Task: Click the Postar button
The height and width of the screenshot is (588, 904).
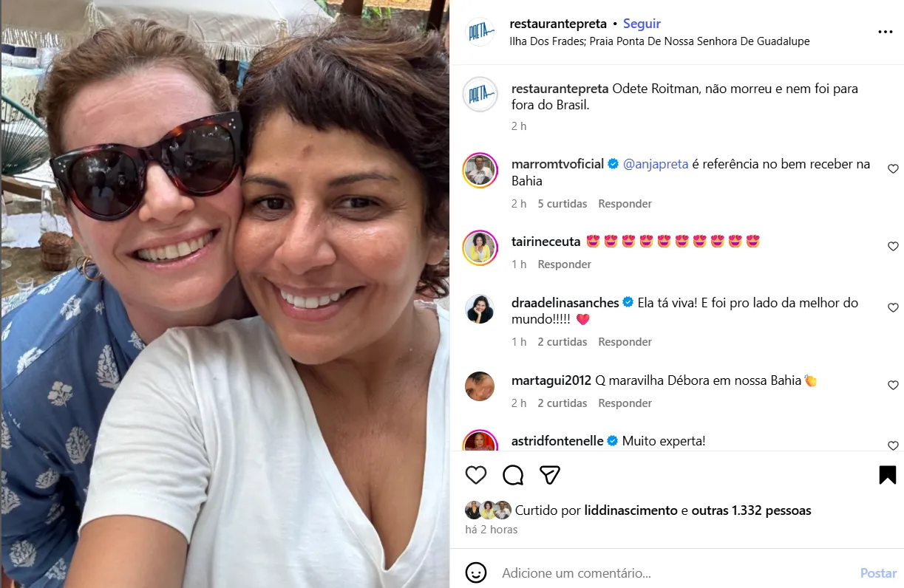Action: pos(878,573)
